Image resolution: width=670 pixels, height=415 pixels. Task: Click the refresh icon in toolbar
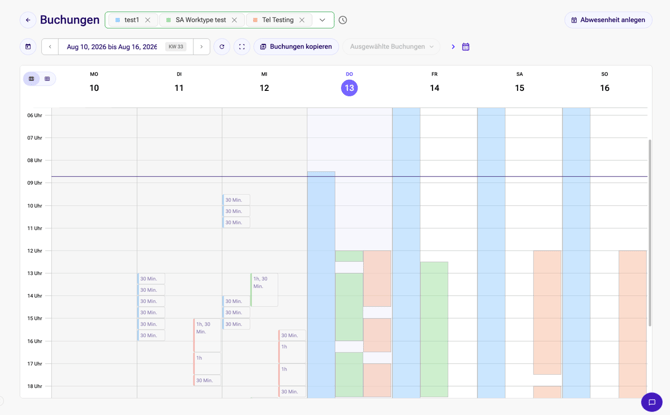pos(222,47)
